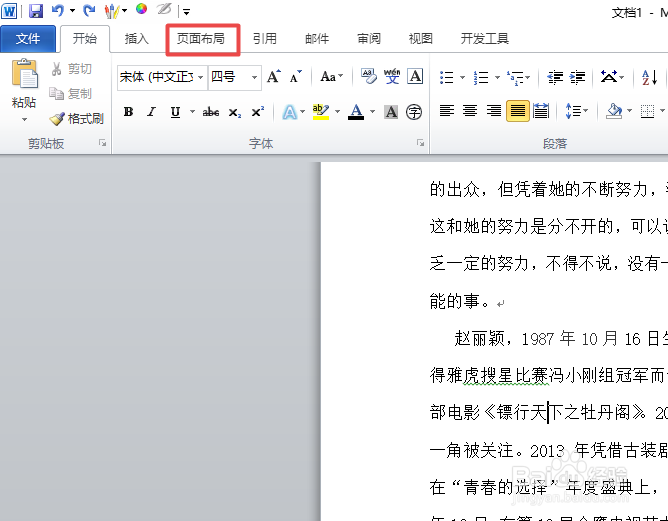Click the paragraph Shading paint bucket
The height and width of the screenshot is (521, 668).
point(614,112)
